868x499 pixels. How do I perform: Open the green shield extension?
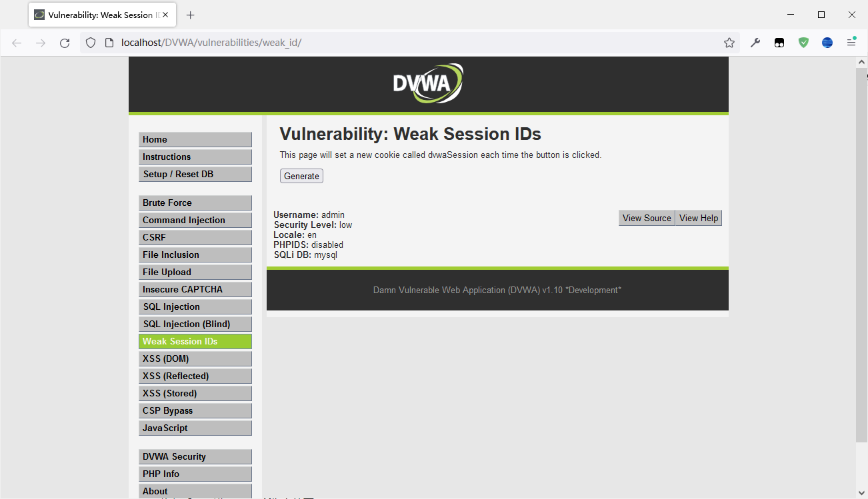click(803, 43)
